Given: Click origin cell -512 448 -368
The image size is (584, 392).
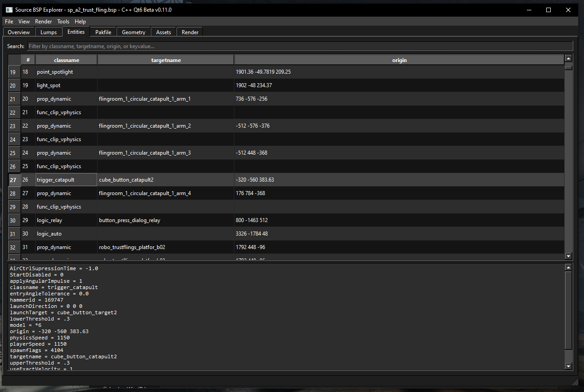Looking at the screenshot, I should point(399,153).
